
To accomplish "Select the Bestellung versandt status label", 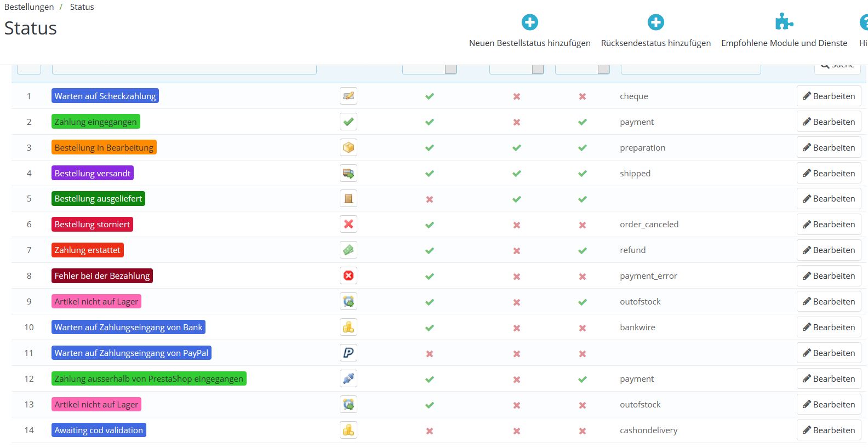I will [x=93, y=173].
